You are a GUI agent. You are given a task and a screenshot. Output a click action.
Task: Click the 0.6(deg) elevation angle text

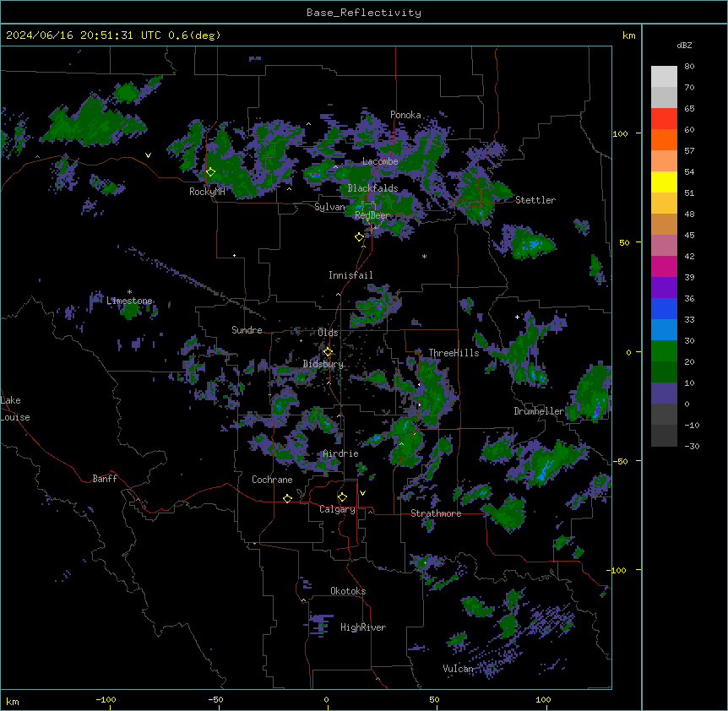[x=194, y=35]
